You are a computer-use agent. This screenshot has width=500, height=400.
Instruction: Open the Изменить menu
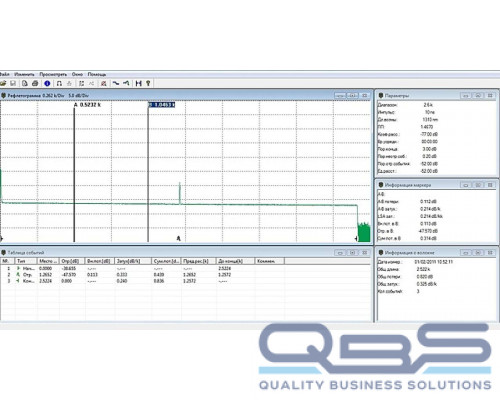coord(24,74)
